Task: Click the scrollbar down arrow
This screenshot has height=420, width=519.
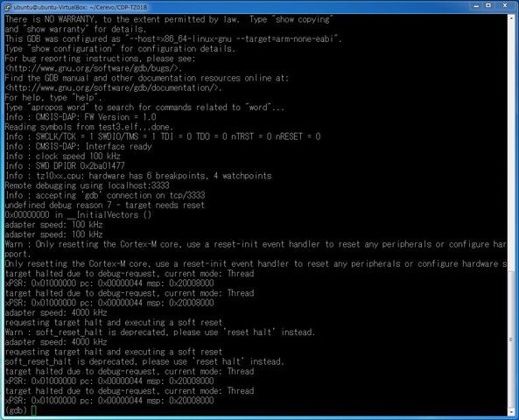Action: click(510, 412)
